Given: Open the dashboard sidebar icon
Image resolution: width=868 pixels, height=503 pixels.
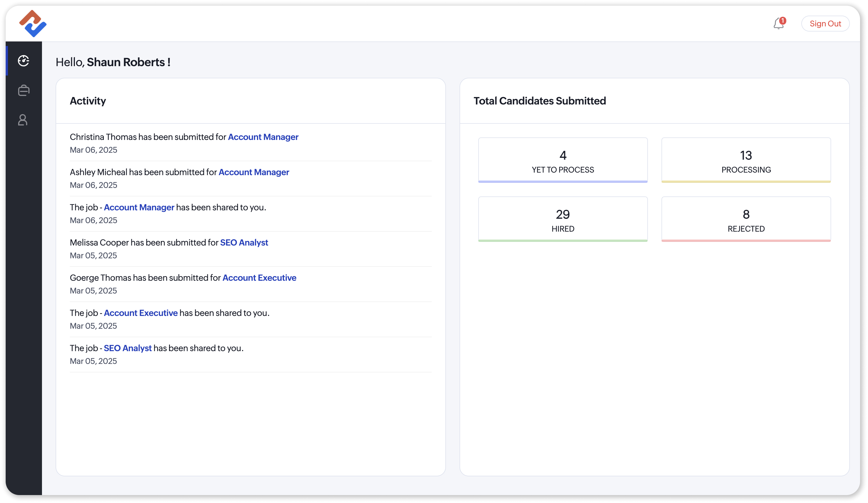Looking at the screenshot, I should 24,61.
